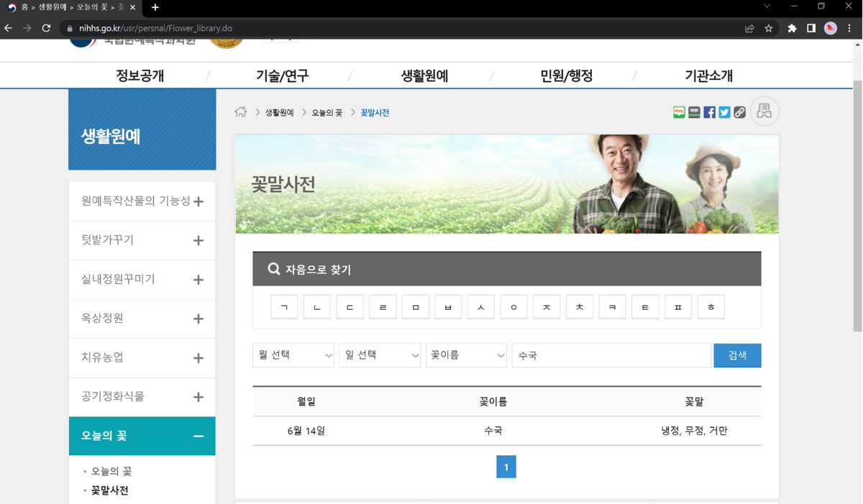This screenshot has width=863, height=504.
Task: Open new browser tab
Action: 155,7
